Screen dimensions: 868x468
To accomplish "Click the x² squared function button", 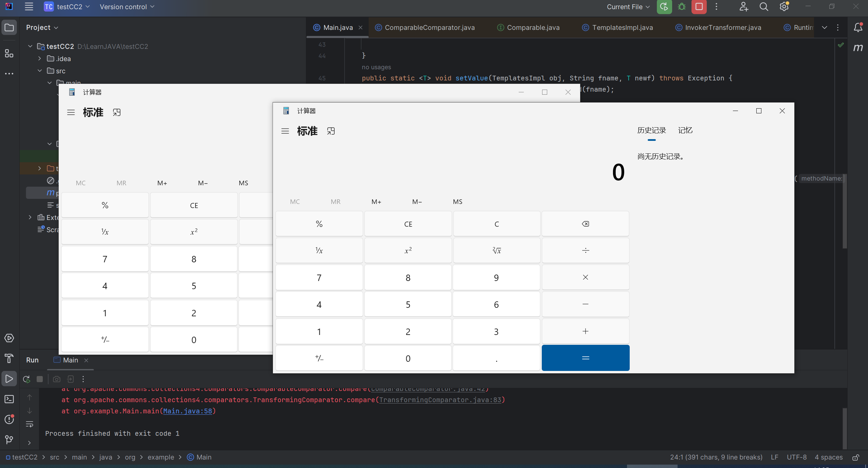I will click(407, 250).
